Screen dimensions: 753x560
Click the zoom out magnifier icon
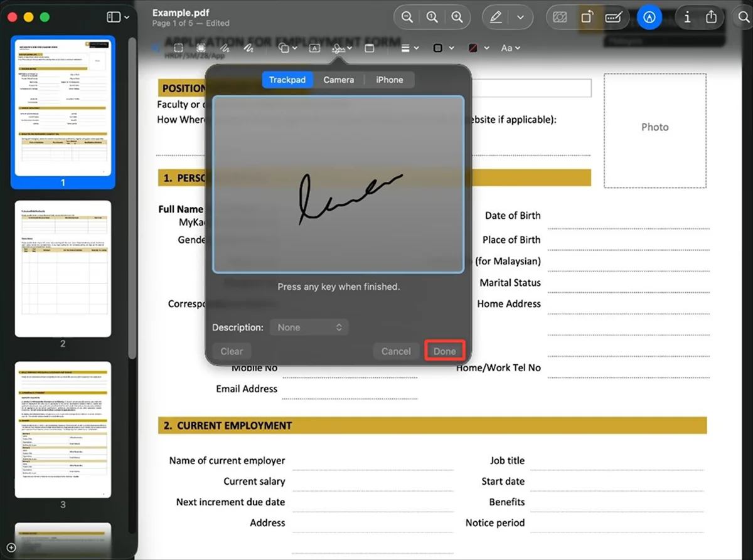pyautogui.click(x=407, y=18)
